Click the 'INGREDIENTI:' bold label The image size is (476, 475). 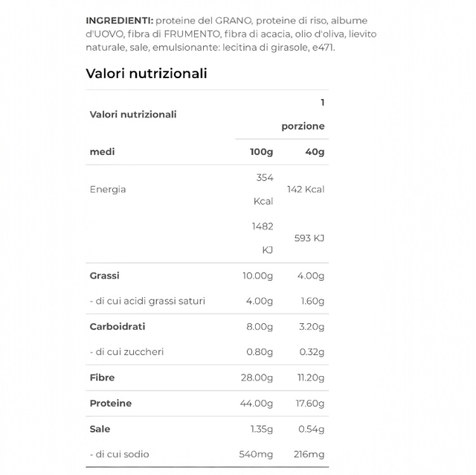[x=118, y=19]
